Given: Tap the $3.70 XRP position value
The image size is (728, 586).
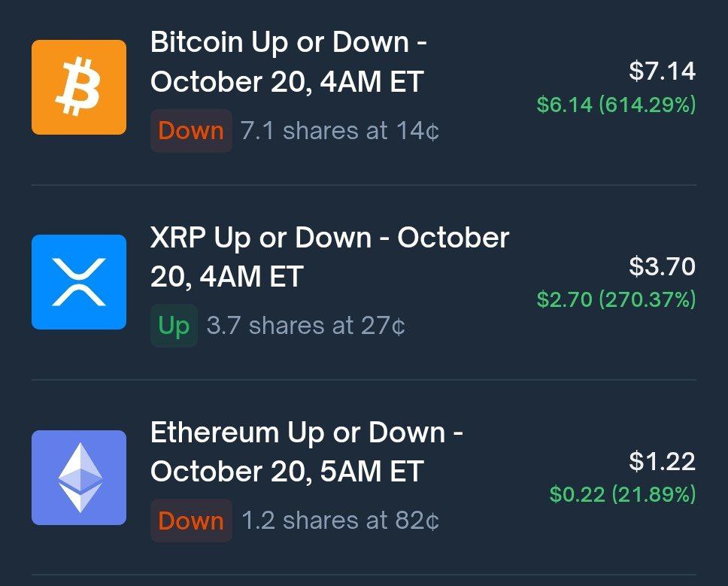Looking at the screenshot, I should pyautogui.click(x=662, y=266).
